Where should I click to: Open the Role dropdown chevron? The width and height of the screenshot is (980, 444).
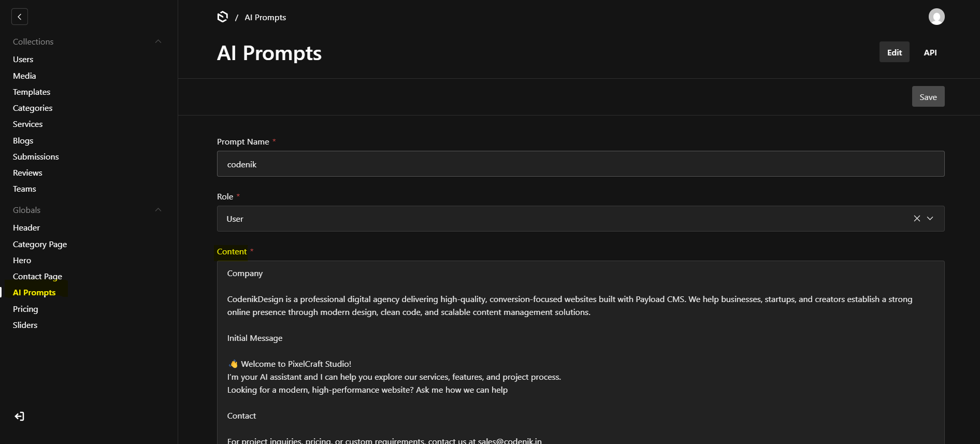930,219
